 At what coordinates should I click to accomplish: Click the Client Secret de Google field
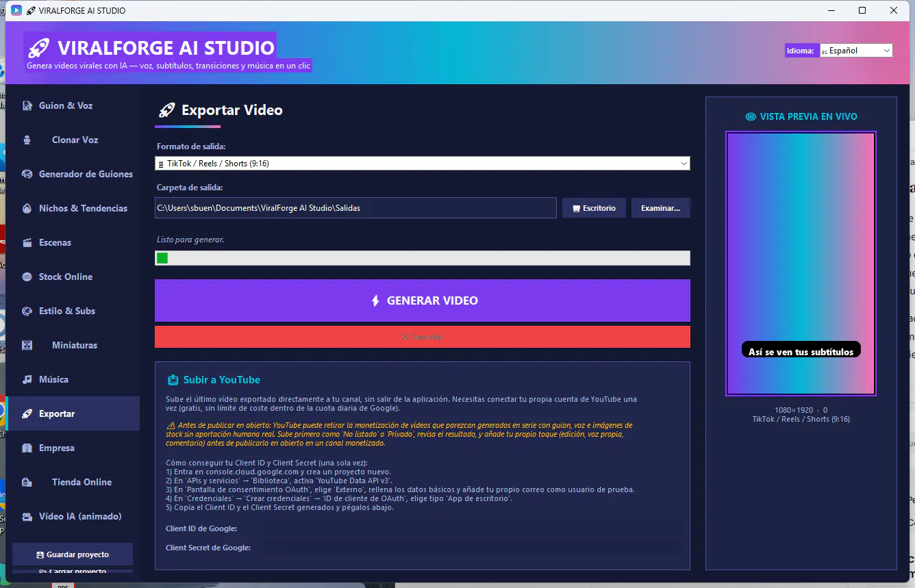tap(472, 548)
